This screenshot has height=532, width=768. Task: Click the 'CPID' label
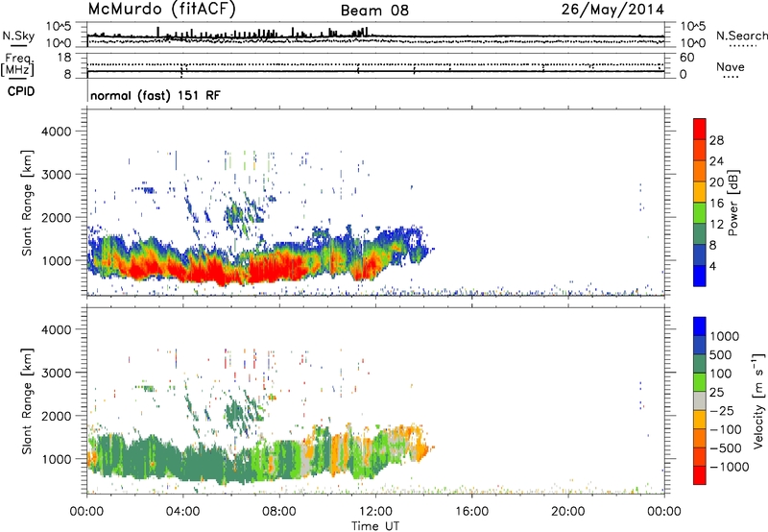[21, 91]
